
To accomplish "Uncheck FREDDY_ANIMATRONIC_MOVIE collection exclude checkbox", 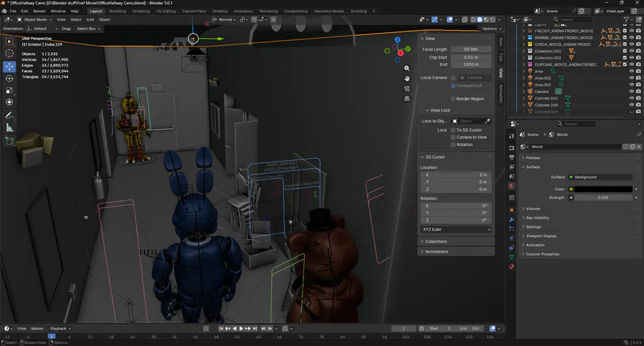I will (x=625, y=31).
